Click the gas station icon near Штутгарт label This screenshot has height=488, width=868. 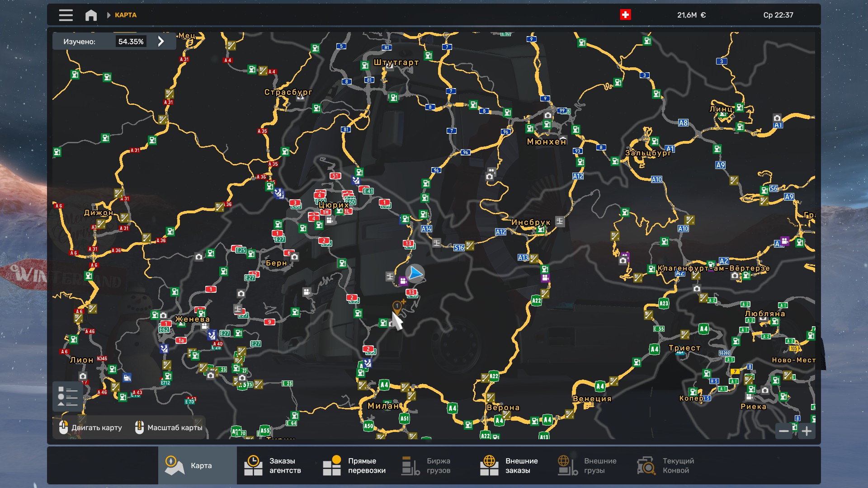point(365,66)
